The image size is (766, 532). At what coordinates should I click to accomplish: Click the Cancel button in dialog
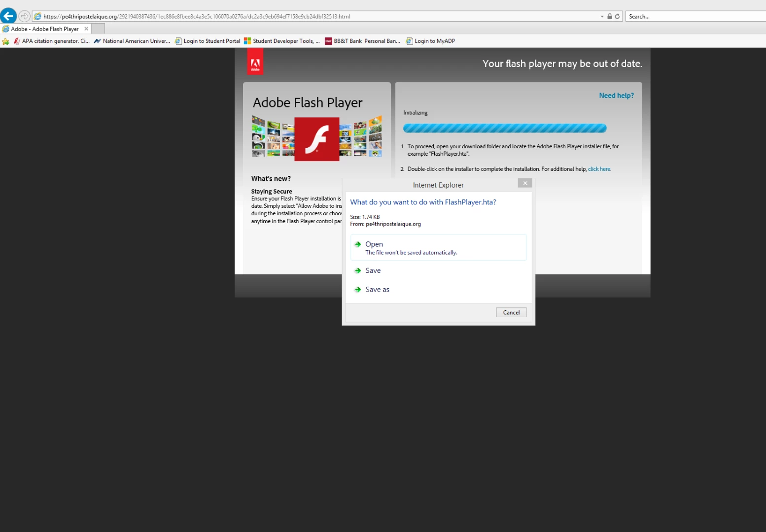(x=511, y=312)
